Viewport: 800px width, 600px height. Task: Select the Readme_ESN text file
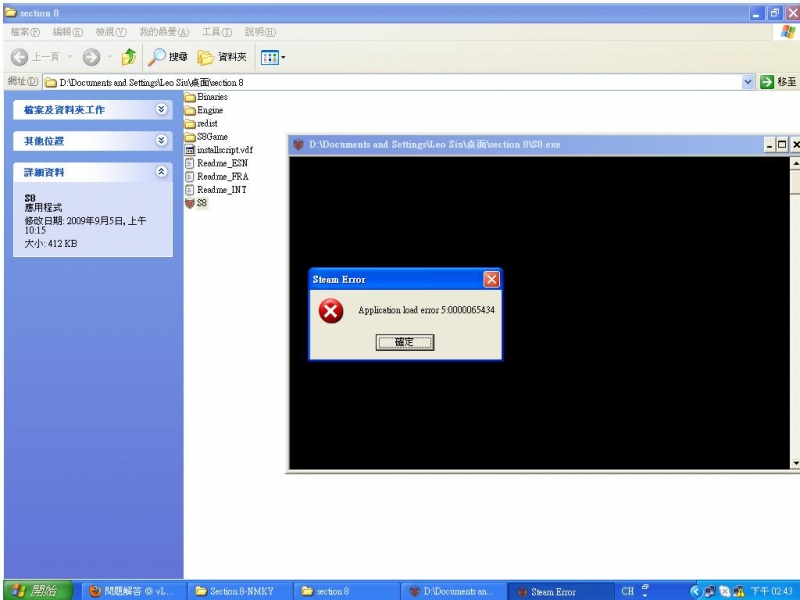[220, 163]
